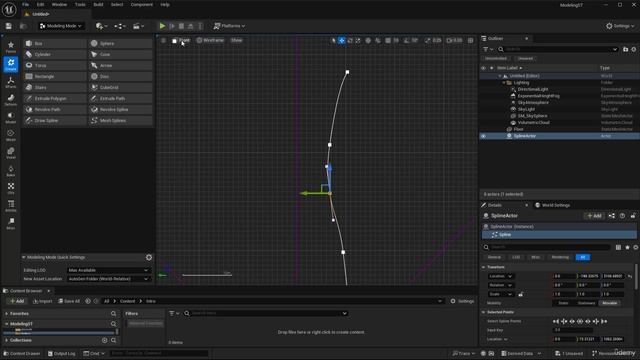Open the Platforms dropdown
This screenshot has height=360, width=640.
[x=229, y=26]
